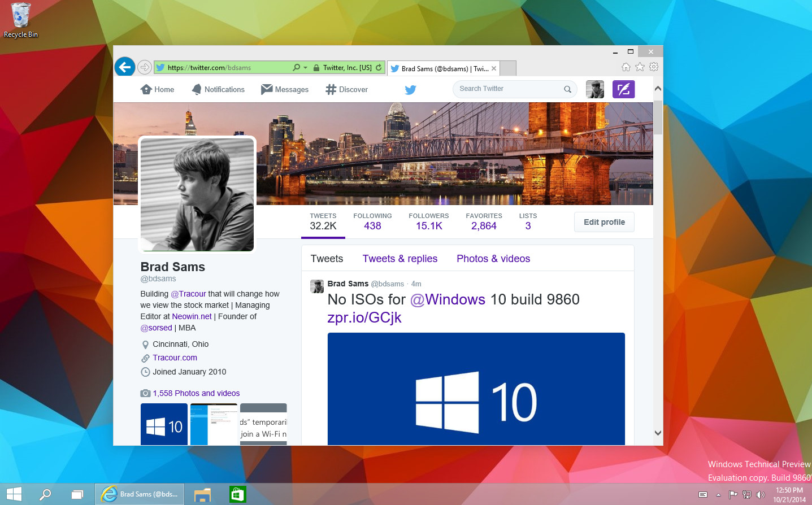Open the Windows Store taskbar icon
The image size is (812, 505).
pos(237,494)
